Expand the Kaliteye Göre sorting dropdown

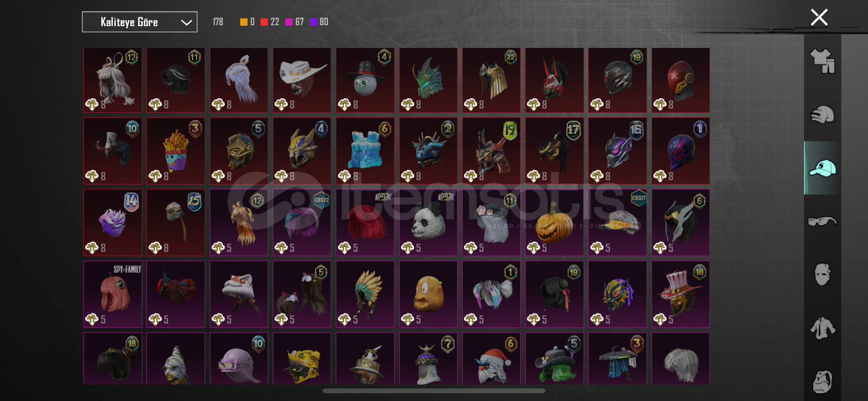pos(139,22)
